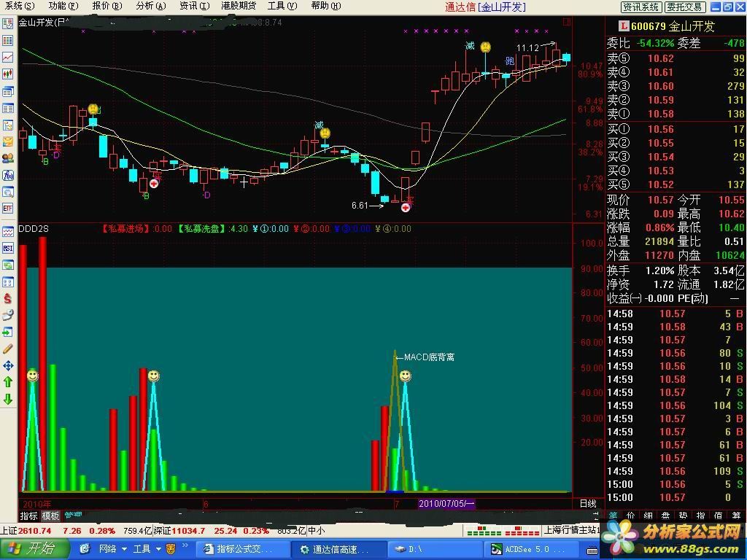This screenshot has height=560, width=747.
Task: Click the four-pane multi-window layout icon
Action: pyautogui.click(x=7, y=282)
